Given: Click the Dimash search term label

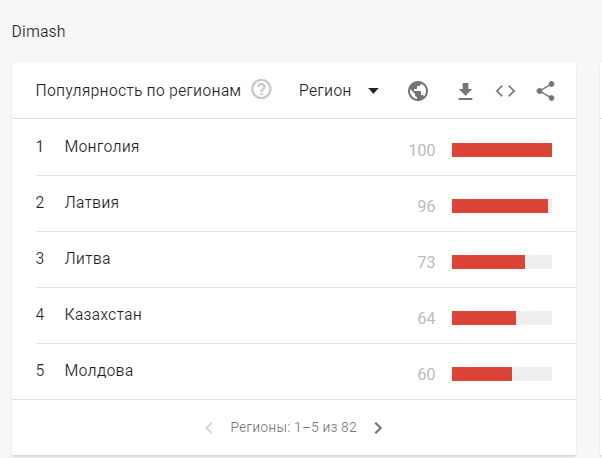Looking at the screenshot, I should 38,31.
